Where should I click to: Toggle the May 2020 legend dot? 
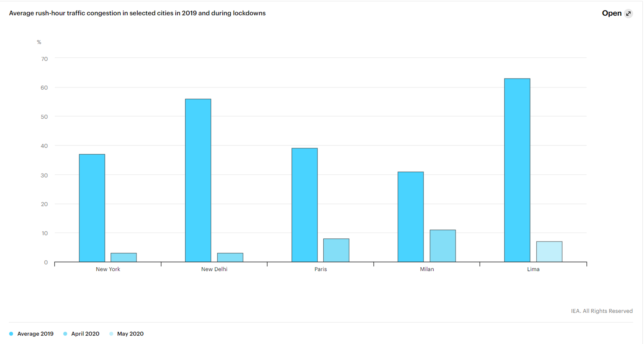[x=111, y=334]
